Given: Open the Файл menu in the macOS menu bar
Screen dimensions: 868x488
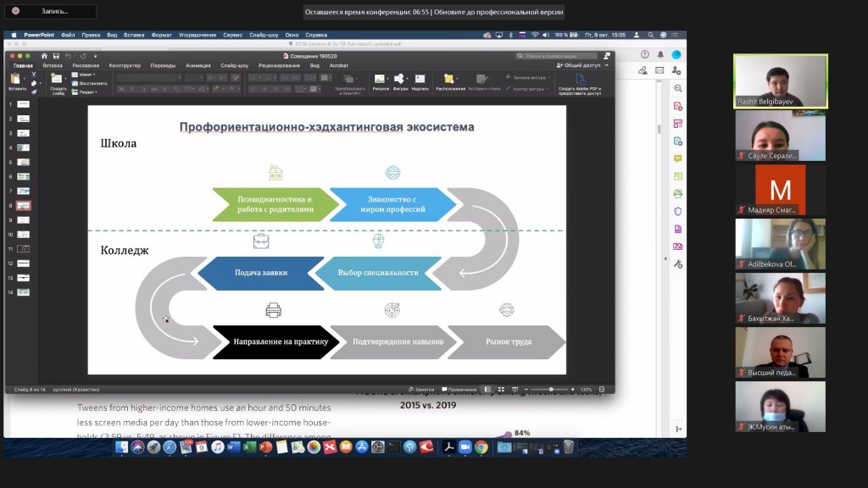Looking at the screenshot, I should click(x=68, y=35).
